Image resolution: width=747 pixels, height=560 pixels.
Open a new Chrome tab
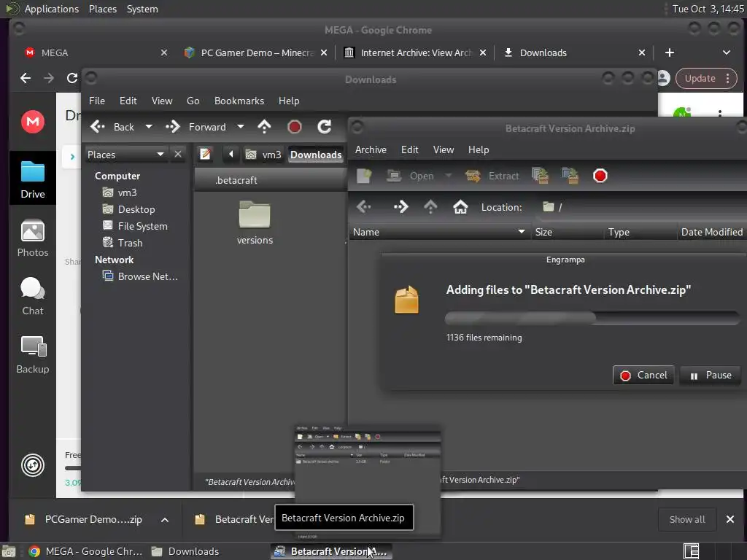pos(670,52)
